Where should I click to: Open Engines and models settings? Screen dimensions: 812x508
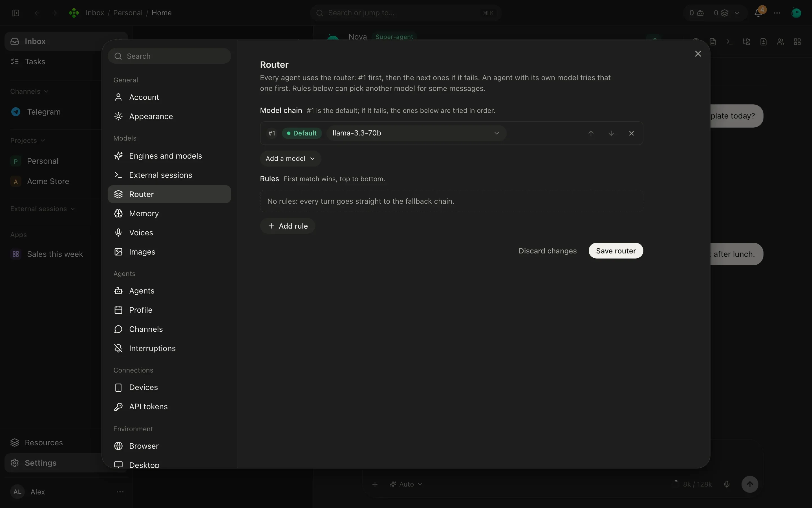coord(169,156)
